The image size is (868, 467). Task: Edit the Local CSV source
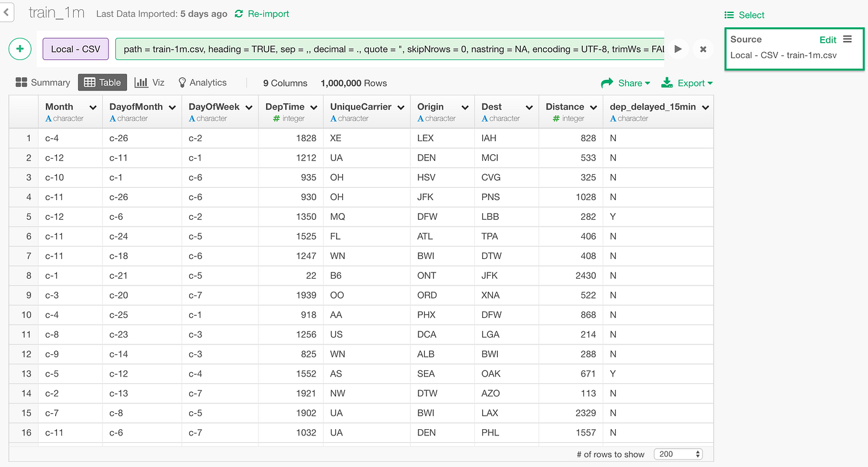tap(828, 39)
